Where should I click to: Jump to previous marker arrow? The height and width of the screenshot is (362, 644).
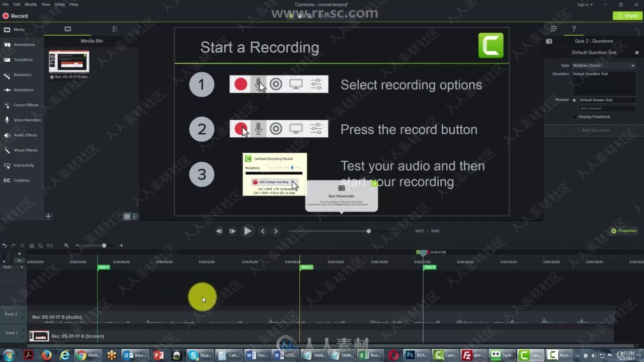coord(263,231)
